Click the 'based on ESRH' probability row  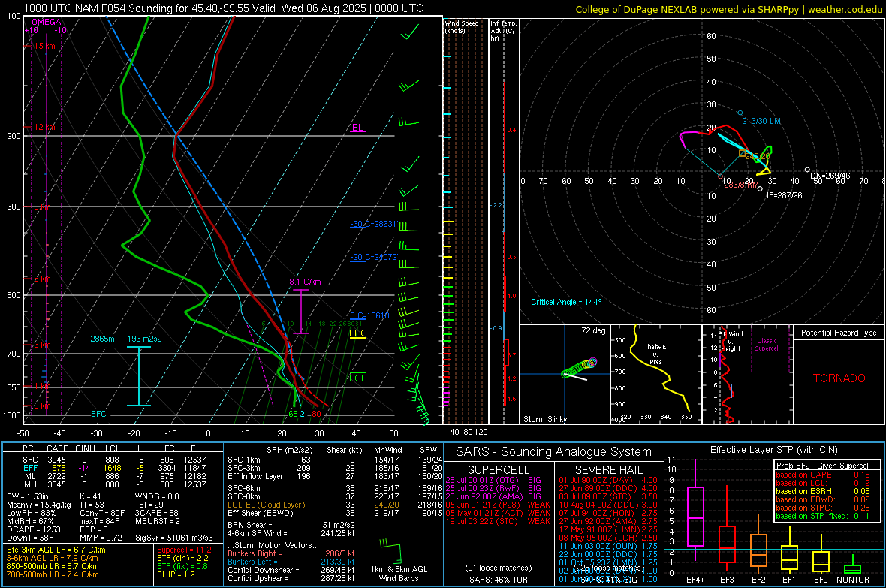point(823,491)
